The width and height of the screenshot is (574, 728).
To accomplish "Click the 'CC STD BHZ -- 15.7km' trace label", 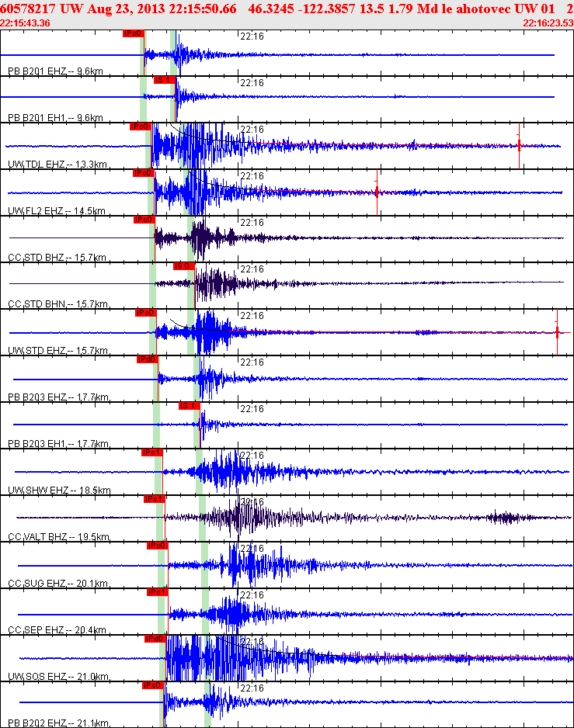I will tap(57, 257).
